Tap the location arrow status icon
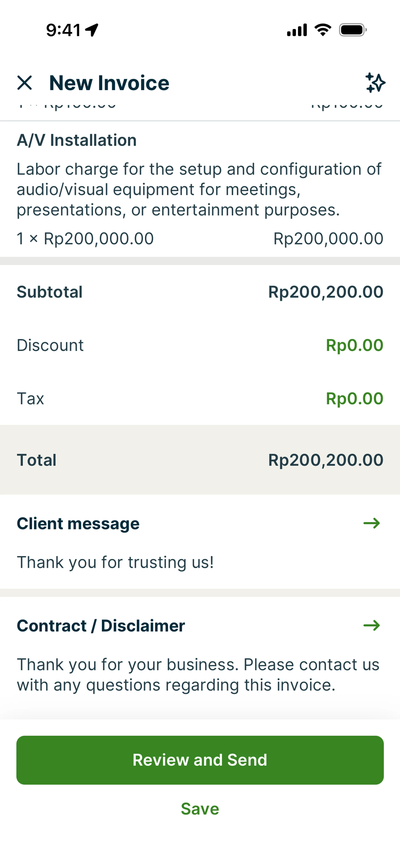Image resolution: width=400 pixels, height=868 pixels. (92, 30)
